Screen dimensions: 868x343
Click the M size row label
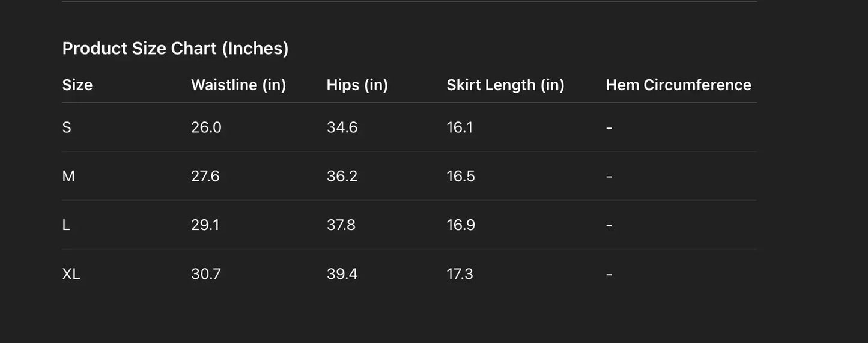[x=68, y=176]
